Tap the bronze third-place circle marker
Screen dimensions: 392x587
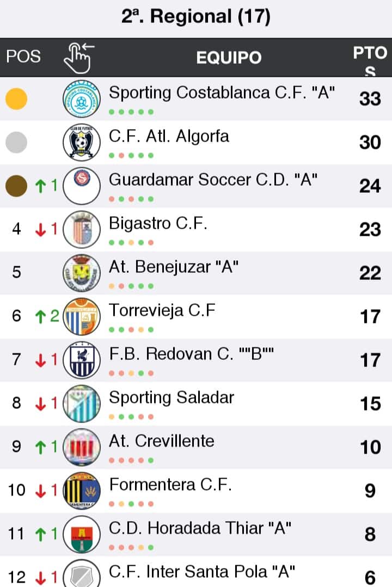click(x=16, y=186)
